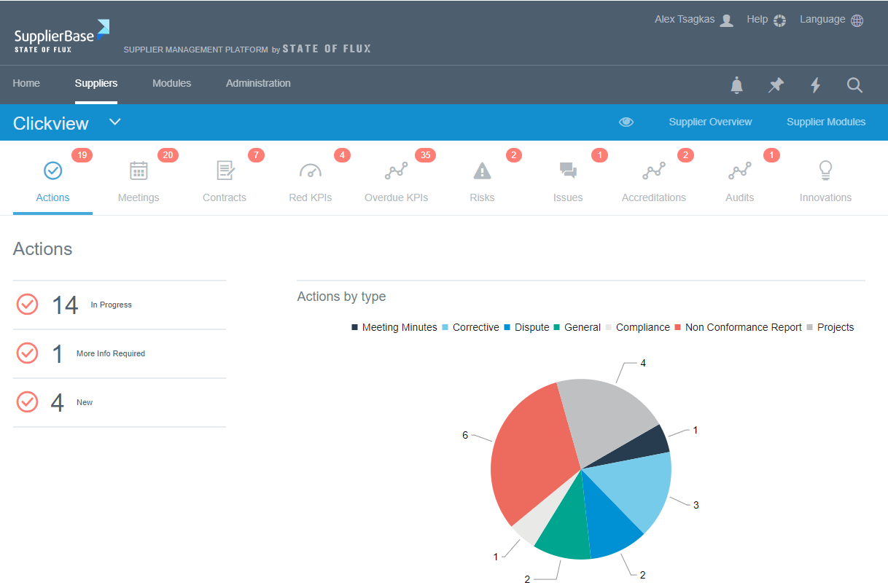Select the Meetings calendar icon
The image size is (888, 588).
click(x=139, y=170)
